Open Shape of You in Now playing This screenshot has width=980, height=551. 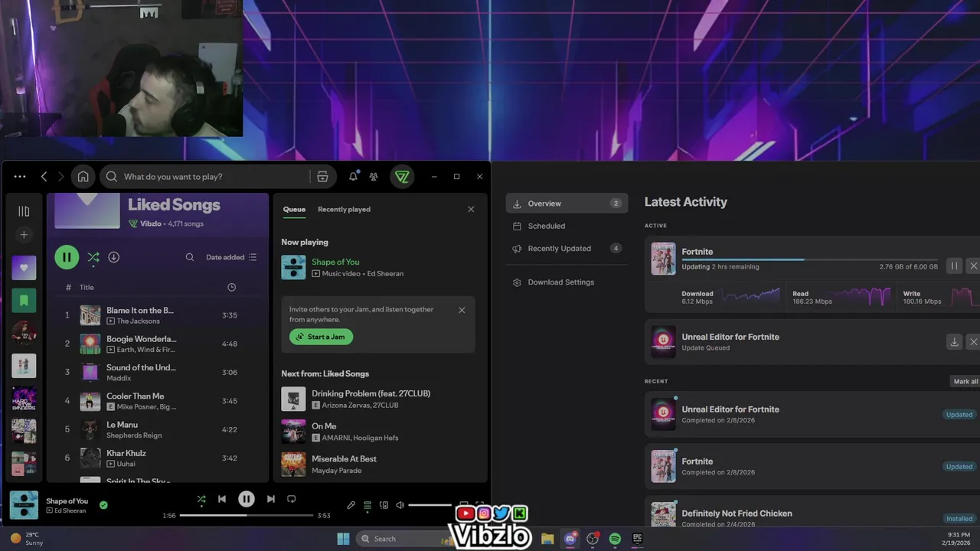(335, 262)
